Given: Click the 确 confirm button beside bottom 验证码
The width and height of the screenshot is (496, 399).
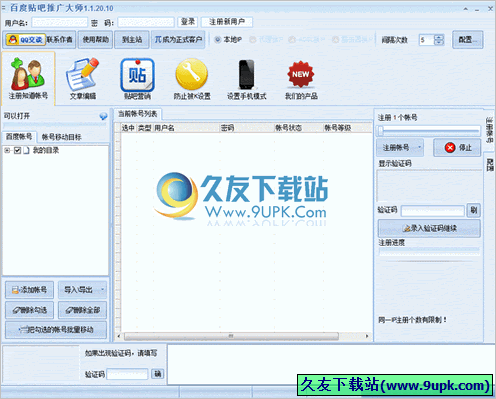Looking at the screenshot, I should (158, 374).
